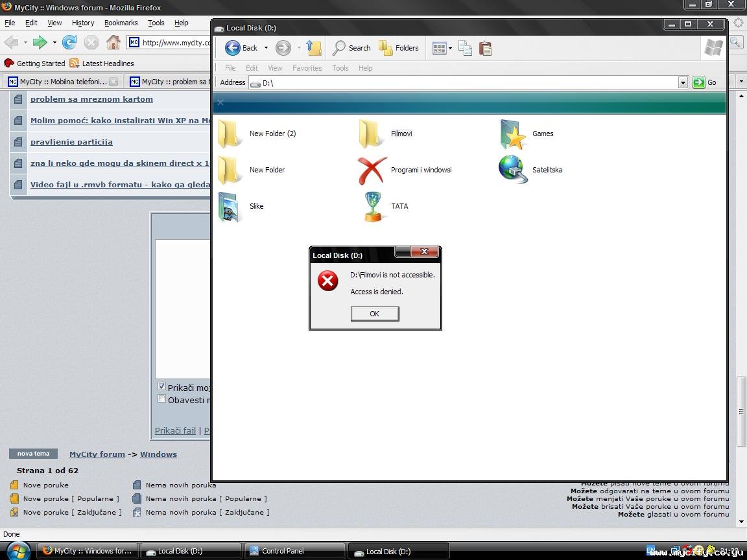
Task: Click the Go button beside address bar
Action: pos(704,82)
